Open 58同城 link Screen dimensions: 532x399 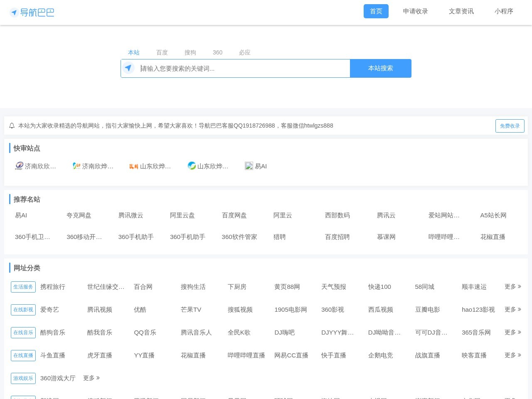[424, 287]
